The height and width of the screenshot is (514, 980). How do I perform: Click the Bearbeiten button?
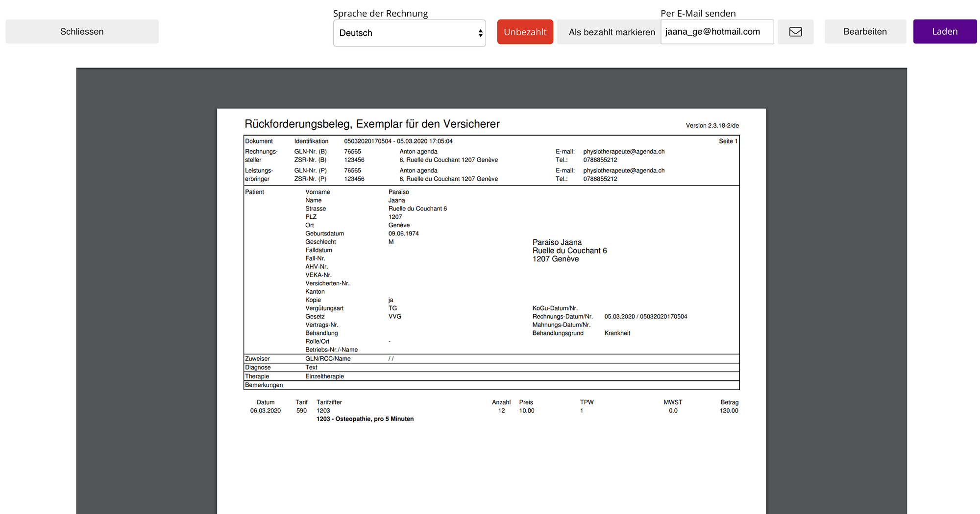click(x=865, y=32)
